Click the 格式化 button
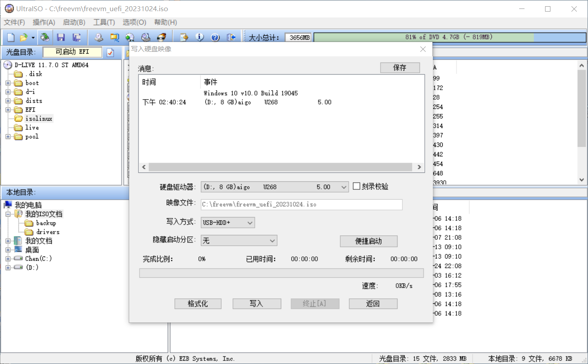The image size is (588, 364). tap(198, 304)
